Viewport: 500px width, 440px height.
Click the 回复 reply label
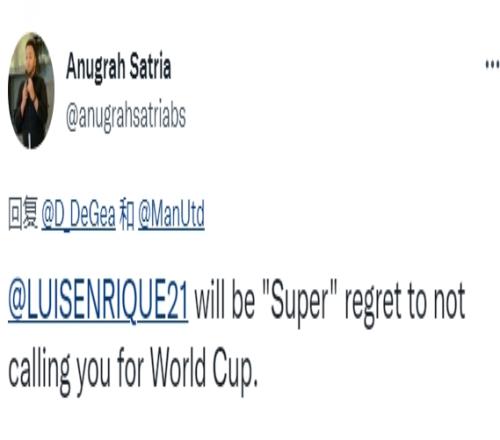point(23,213)
